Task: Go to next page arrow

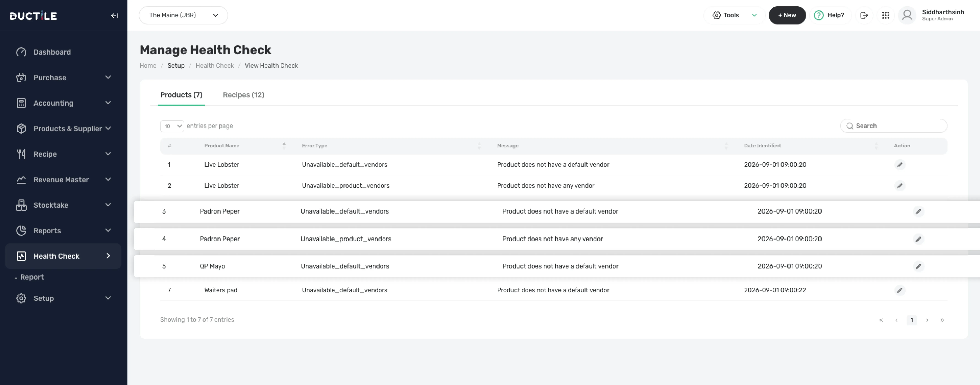Action: click(927, 320)
